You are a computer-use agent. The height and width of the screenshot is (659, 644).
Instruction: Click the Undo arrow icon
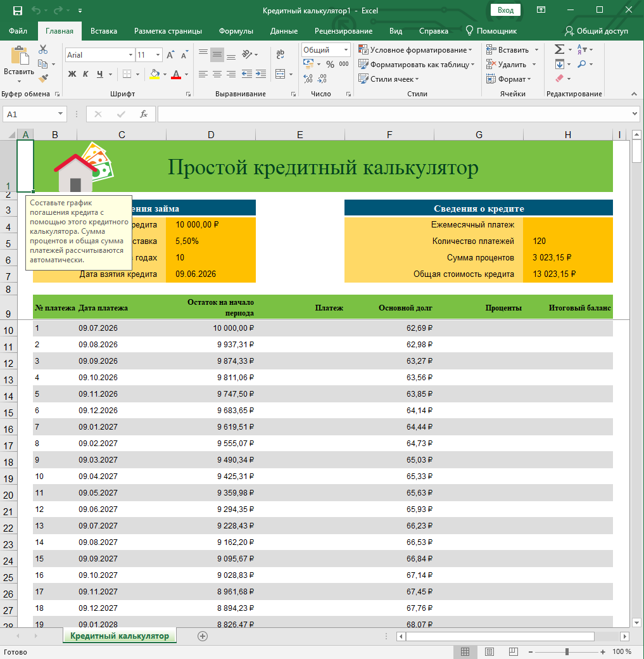coord(36,11)
